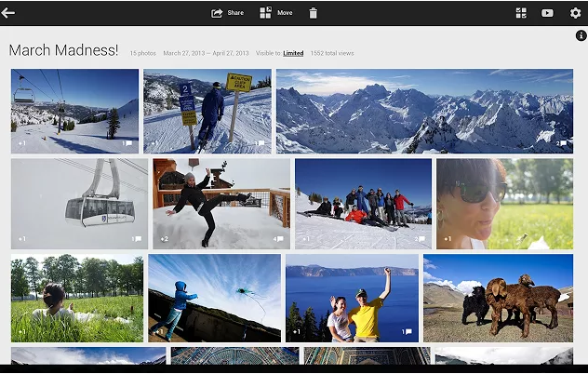Viewport: 588px width, 374px height.
Task: Show album details via info icon
Action: click(x=581, y=35)
